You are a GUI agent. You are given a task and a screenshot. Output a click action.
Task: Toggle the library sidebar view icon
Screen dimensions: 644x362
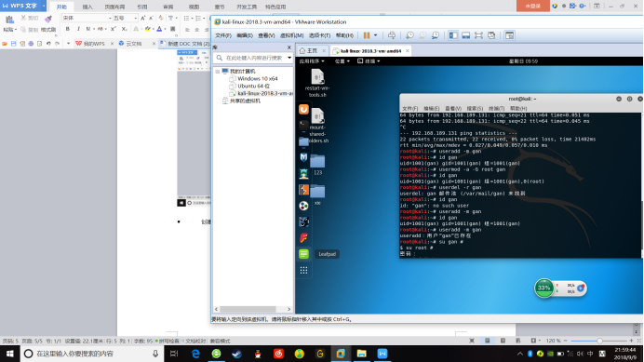pyautogui.click(x=453, y=35)
